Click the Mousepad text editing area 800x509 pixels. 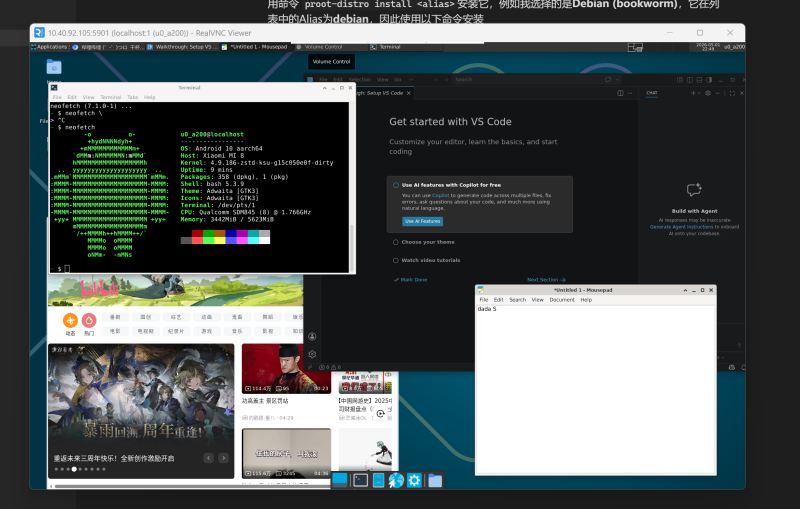click(595, 390)
